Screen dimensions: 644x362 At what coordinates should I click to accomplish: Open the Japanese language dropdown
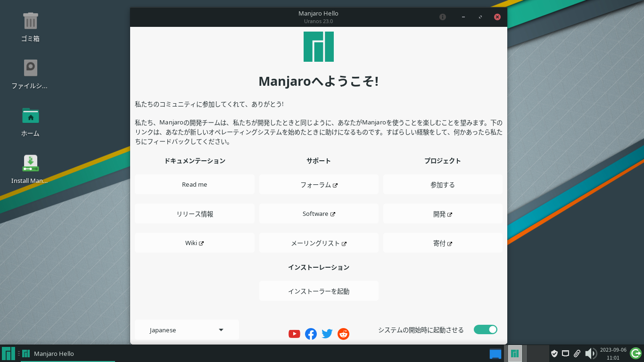[187, 330]
